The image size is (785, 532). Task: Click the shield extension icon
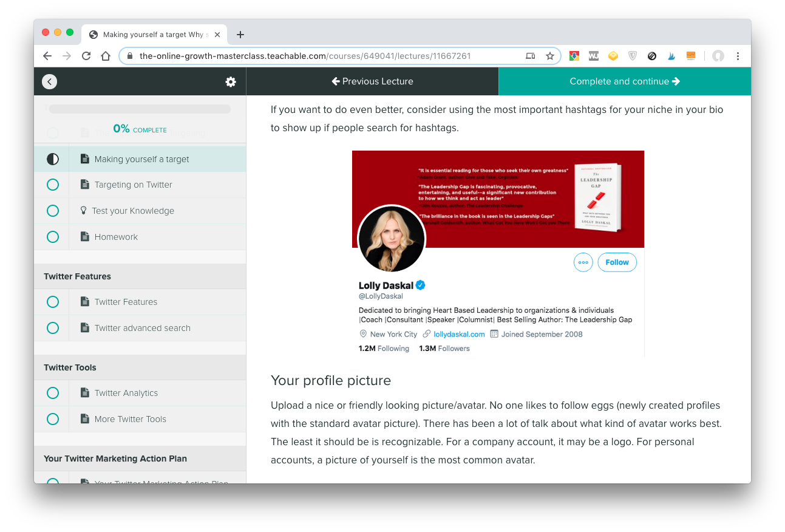[x=633, y=56]
